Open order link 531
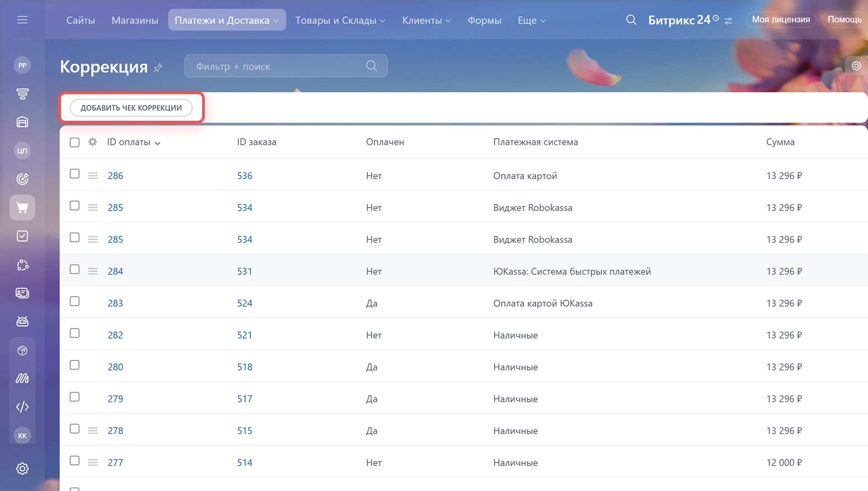The width and height of the screenshot is (868, 491). tap(245, 272)
